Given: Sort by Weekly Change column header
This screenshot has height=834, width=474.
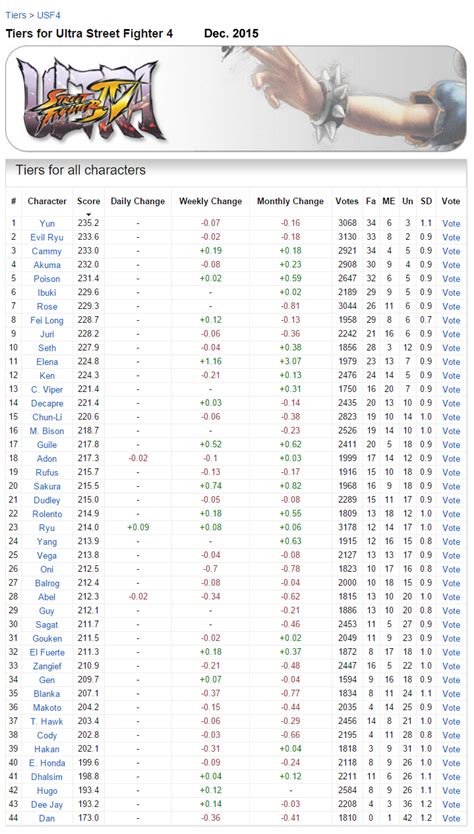Looking at the screenshot, I should [210, 201].
